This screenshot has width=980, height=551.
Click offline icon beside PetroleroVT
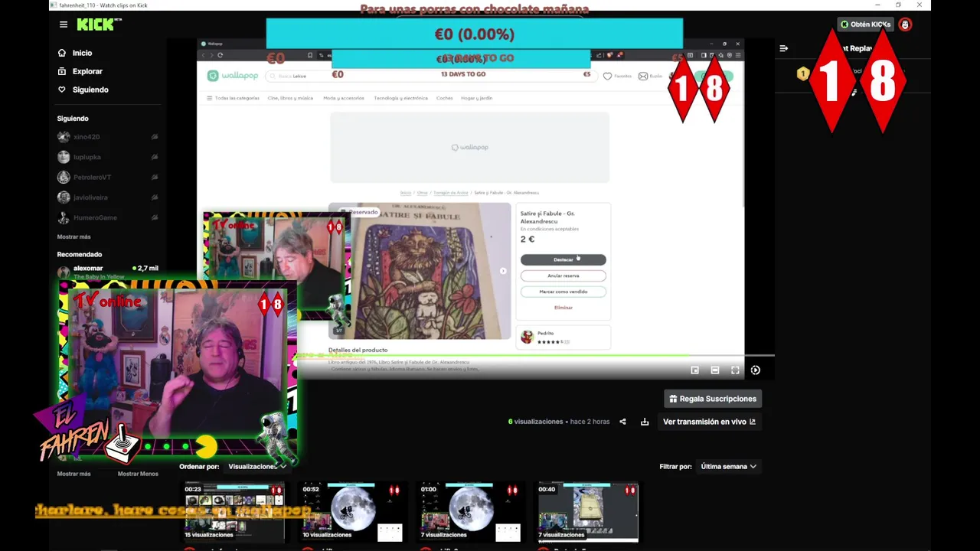pos(155,177)
